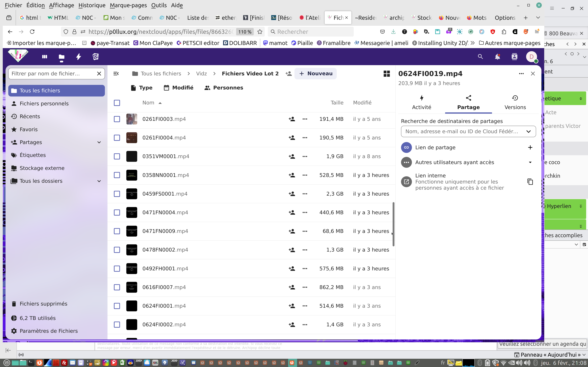Add a share link with plus icon
588x367 pixels.
(530, 147)
